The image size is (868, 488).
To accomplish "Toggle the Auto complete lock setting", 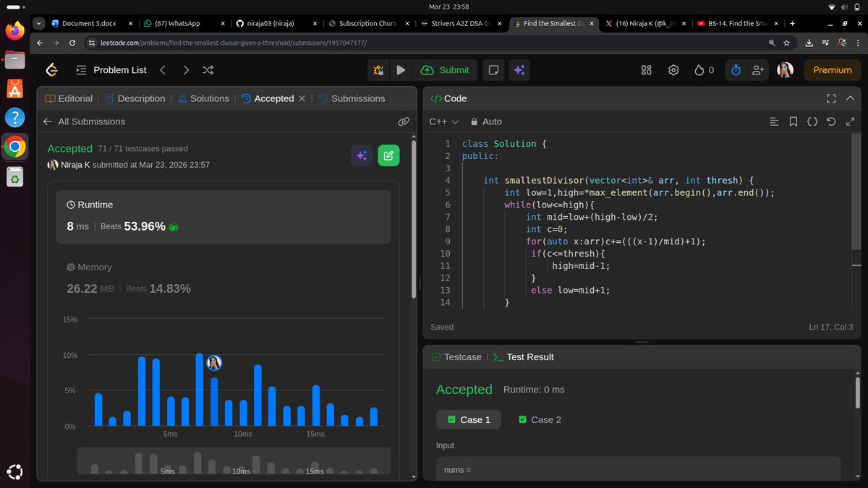I will click(486, 121).
